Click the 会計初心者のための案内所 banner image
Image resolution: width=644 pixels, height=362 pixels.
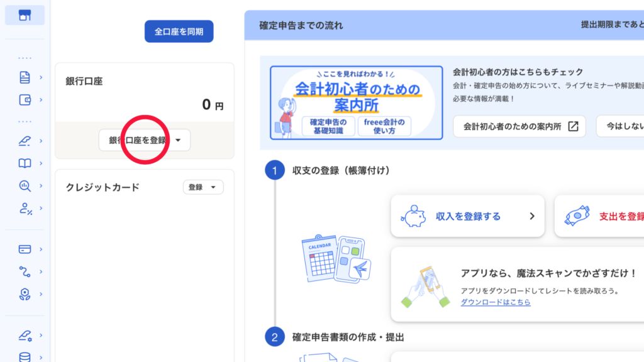[x=349, y=103]
